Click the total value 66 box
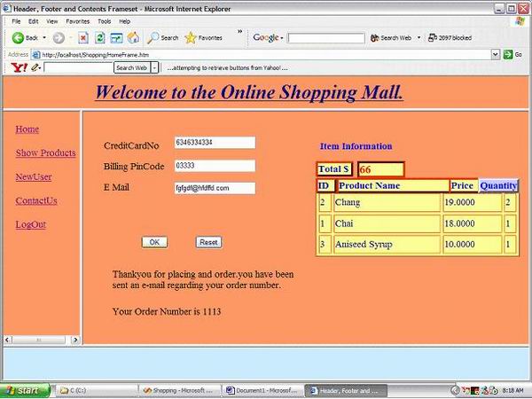Screen dimensions: 532x399 [x=381, y=169]
